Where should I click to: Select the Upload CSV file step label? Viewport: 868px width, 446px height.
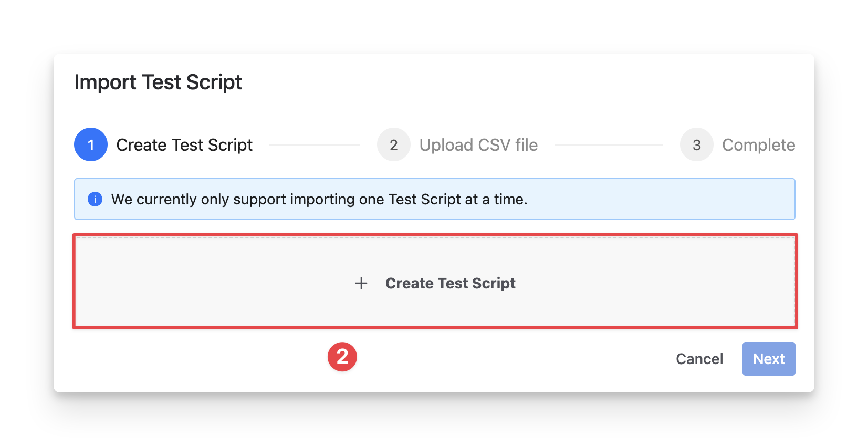point(478,145)
